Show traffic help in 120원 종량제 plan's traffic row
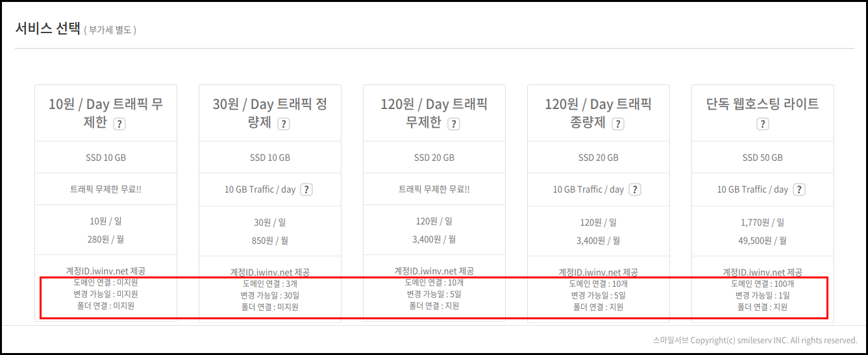The image size is (868, 355). tap(635, 190)
